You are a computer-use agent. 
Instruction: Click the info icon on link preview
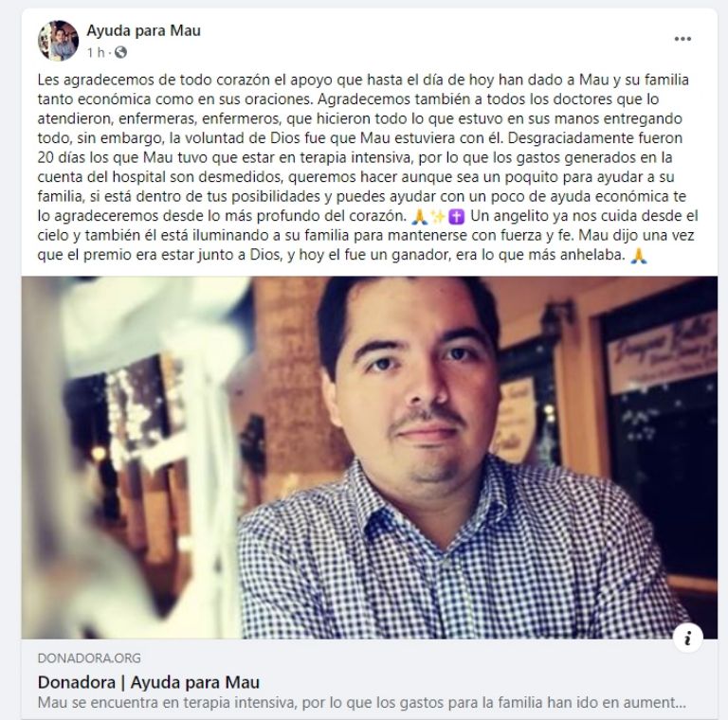687,638
